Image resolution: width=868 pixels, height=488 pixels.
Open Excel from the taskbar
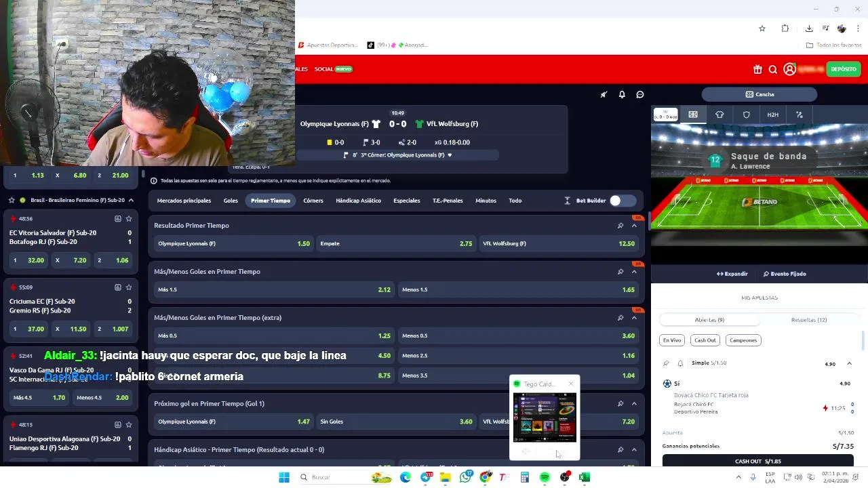point(585,477)
